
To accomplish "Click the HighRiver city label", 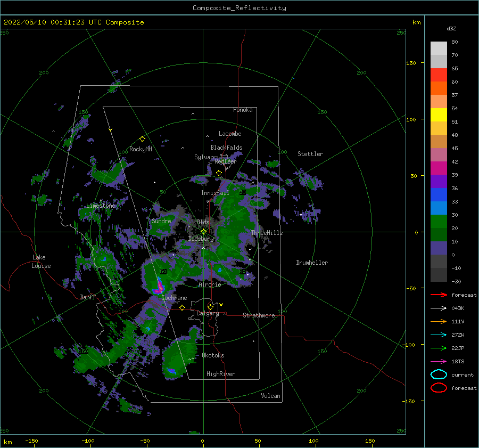I will [221, 374].
